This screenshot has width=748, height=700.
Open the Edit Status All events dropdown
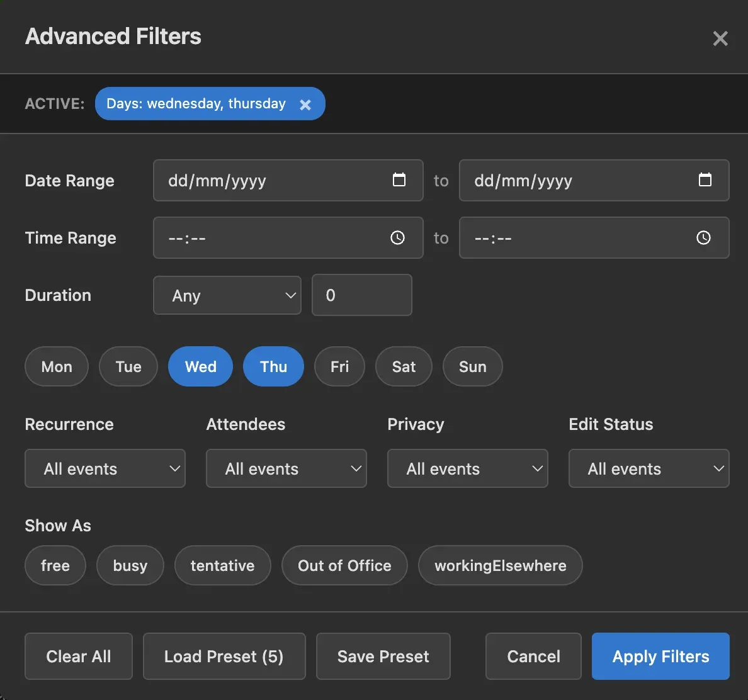click(x=649, y=468)
